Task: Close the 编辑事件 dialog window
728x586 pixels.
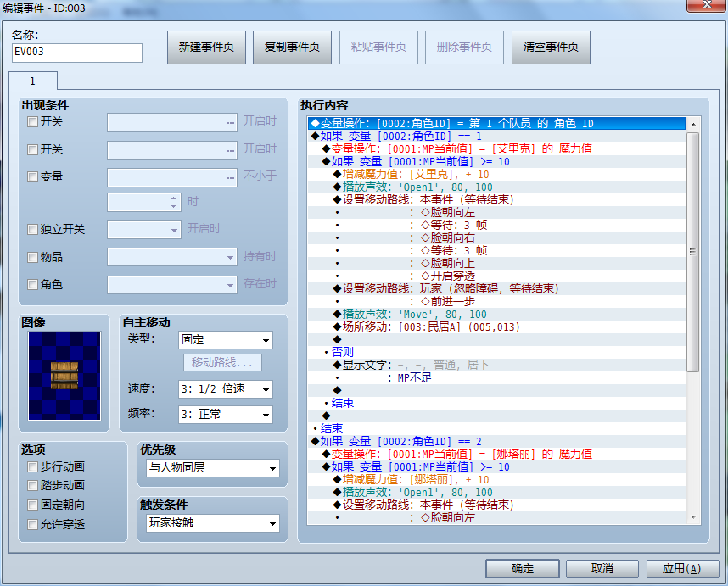Action: pyautogui.click(x=706, y=5)
